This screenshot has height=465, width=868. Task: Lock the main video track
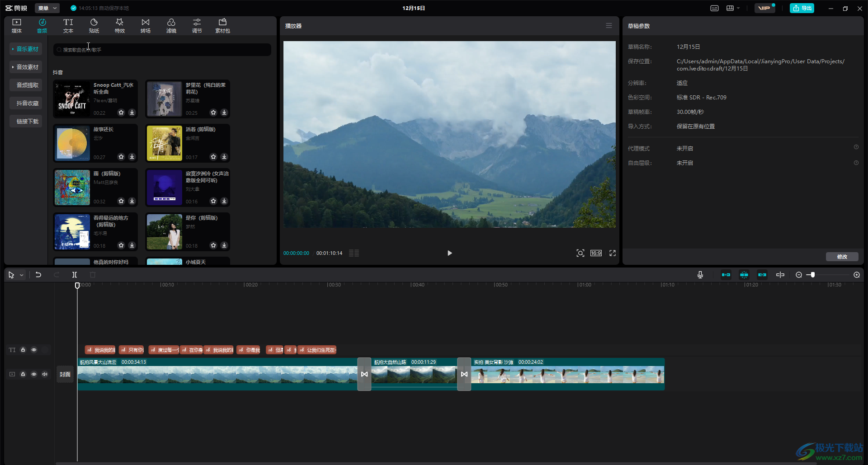pos(23,374)
